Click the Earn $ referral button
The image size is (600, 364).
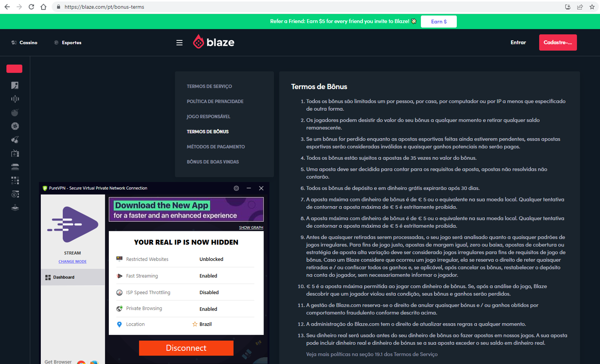pos(438,22)
